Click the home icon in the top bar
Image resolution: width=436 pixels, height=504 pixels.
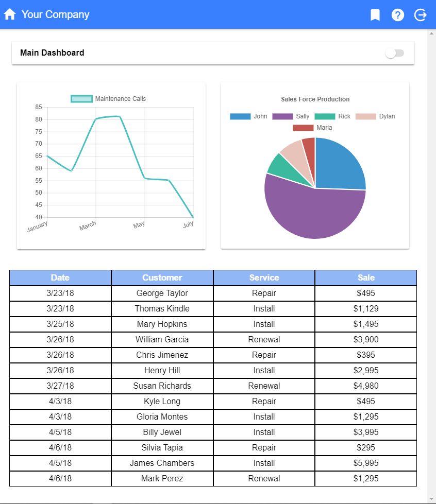(x=9, y=14)
